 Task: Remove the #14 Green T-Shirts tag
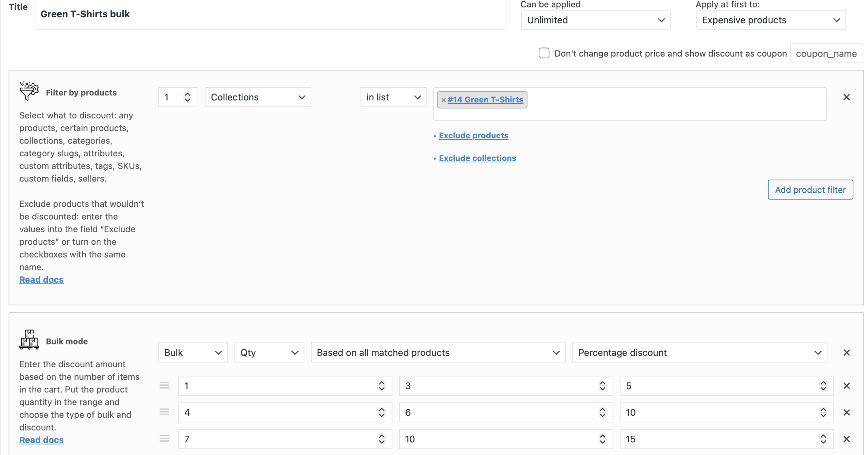(x=443, y=100)
